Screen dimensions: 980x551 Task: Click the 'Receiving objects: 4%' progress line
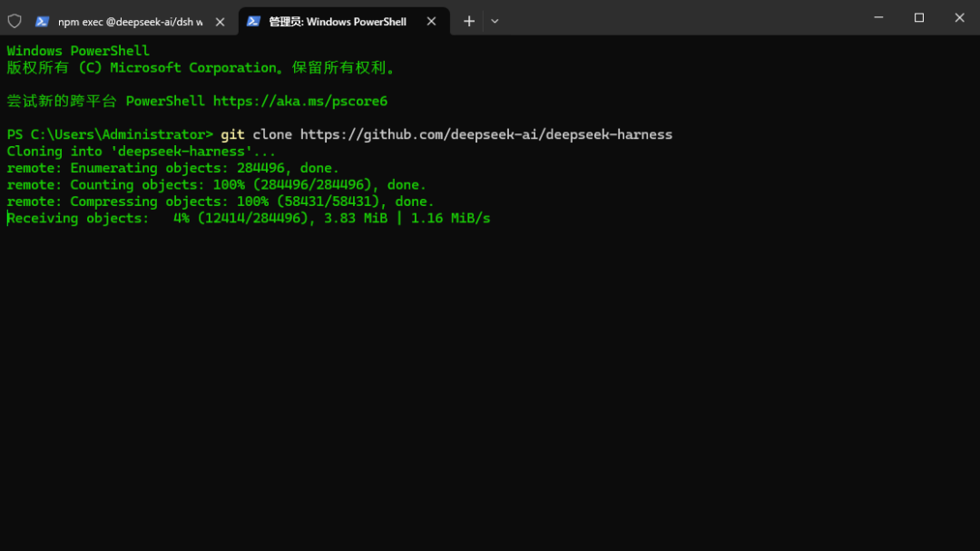(x=249, y=218)
